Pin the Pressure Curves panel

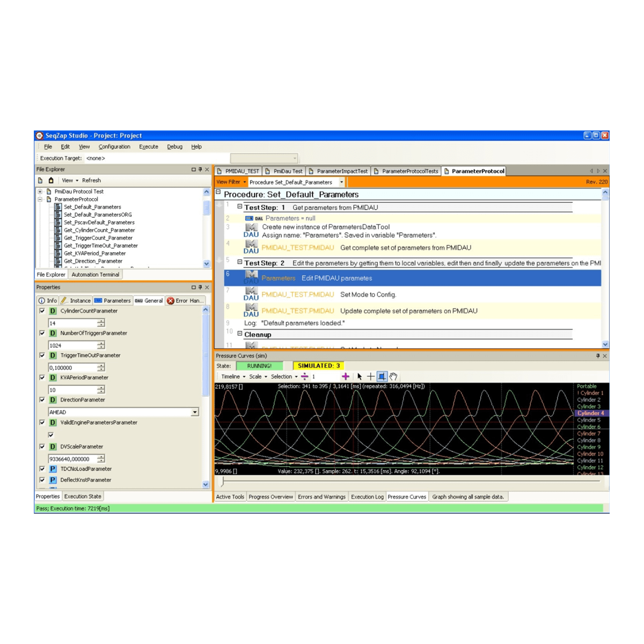pos(597,356)
